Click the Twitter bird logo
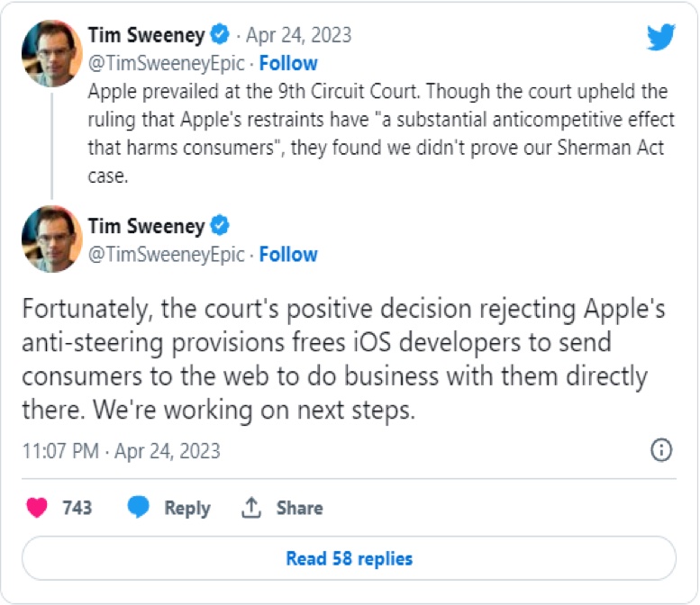The width and height of the screenshot is (700, 605). (661, 37)
